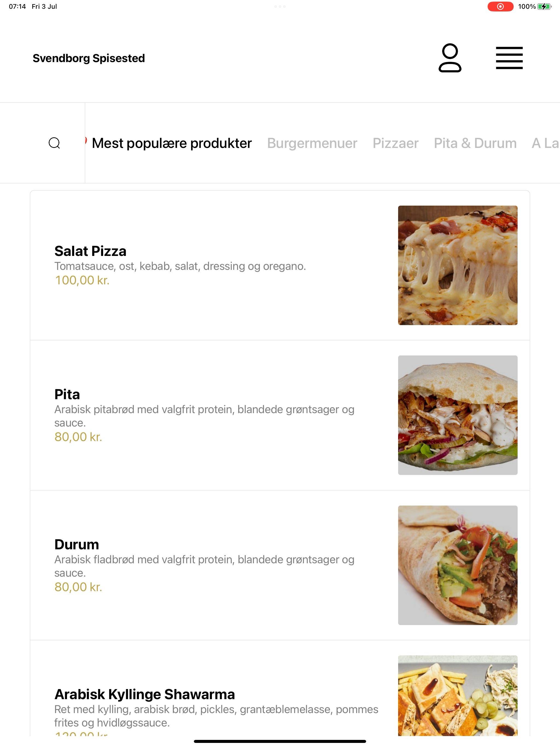Screen dimensions: 560x747
Task: Tap the Shawarma dish photo thumbnail
Action: pyautogui.click(x=458, y=696)
